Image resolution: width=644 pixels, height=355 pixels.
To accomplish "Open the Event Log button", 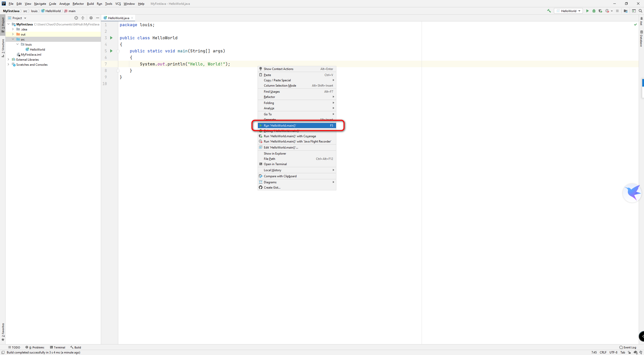I will pyautogui.click(x=628, y=347).
